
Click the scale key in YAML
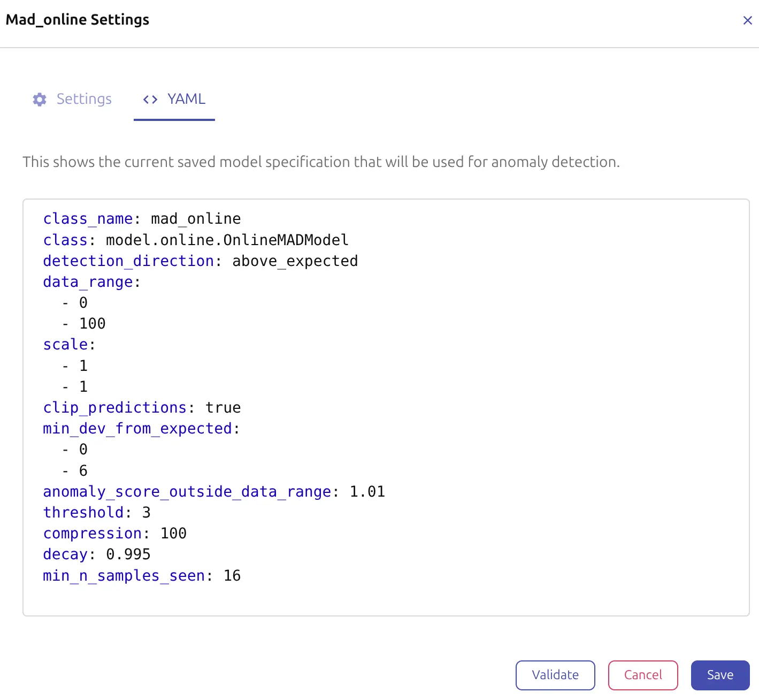[x=65, y=345]
